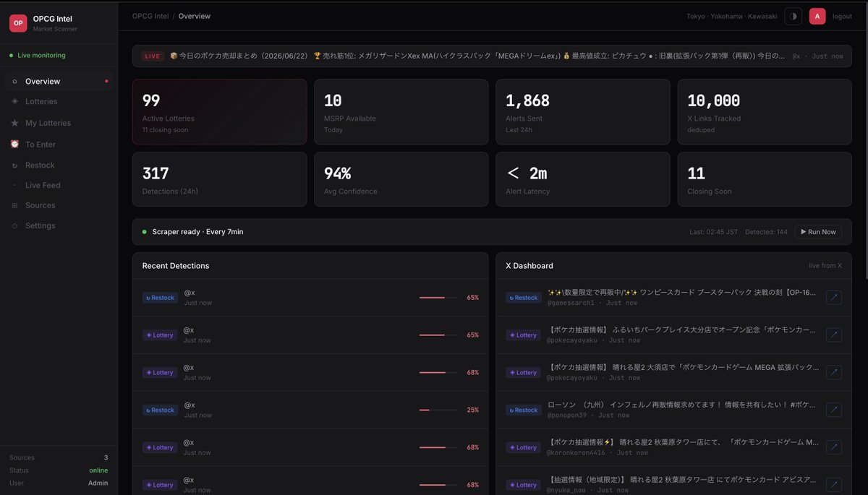Open the Active Lotteries 99 card
This screenshot has width=868, height=495.
point(219,112)
